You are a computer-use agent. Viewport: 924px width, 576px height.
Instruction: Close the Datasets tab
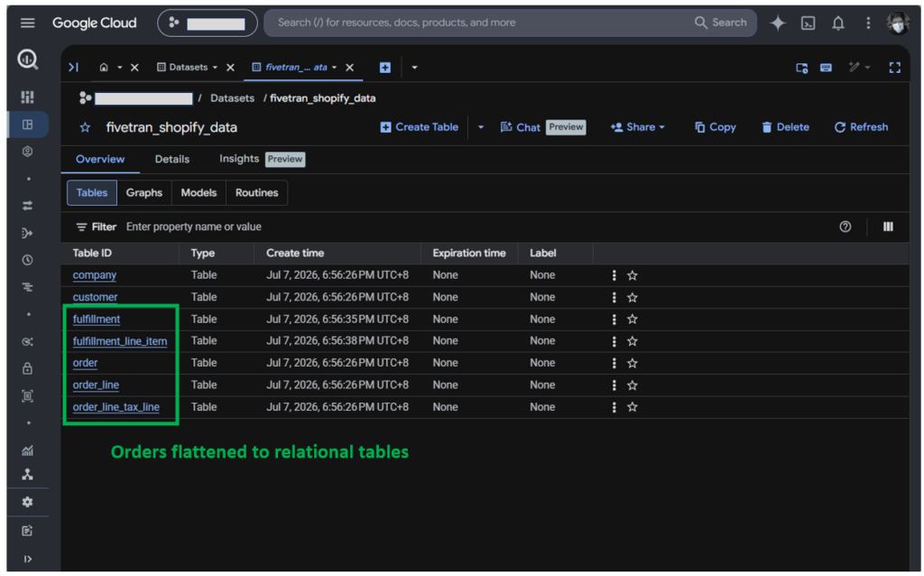point(230,67)
